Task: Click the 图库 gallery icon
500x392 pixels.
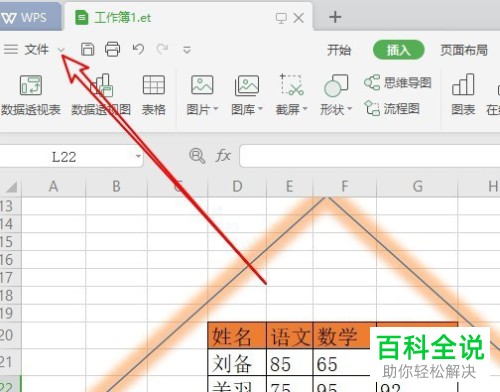Action: pyautogui.click(x=247, y=85)
